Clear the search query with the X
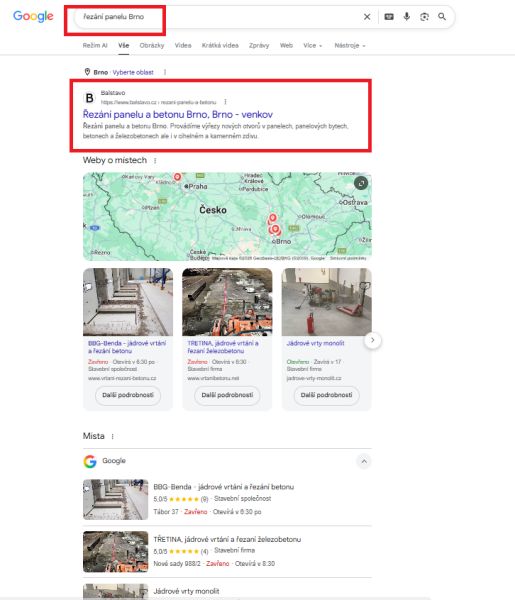 [367, 17]
